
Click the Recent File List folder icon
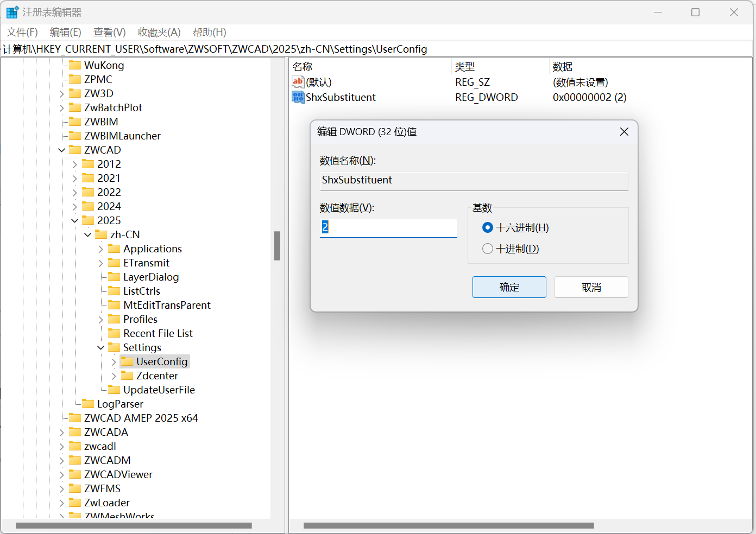pyautogui.click(x=114, y=333)
